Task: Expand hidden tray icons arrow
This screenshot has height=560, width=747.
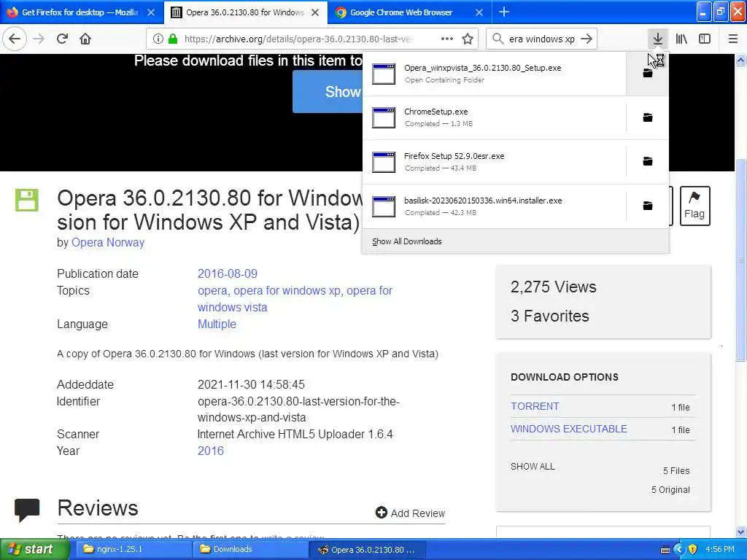Action: point(679,550)
